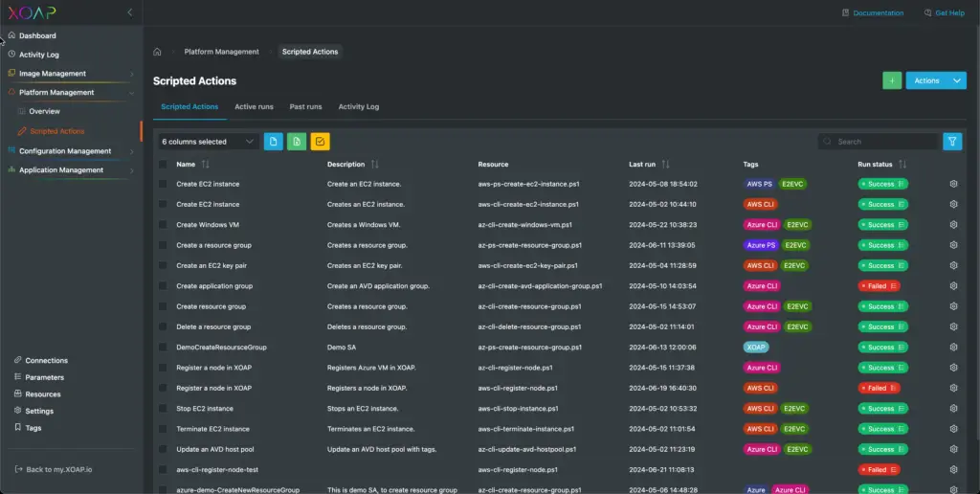
Task: Click the AWS PS tag
Action: point(759,184)
